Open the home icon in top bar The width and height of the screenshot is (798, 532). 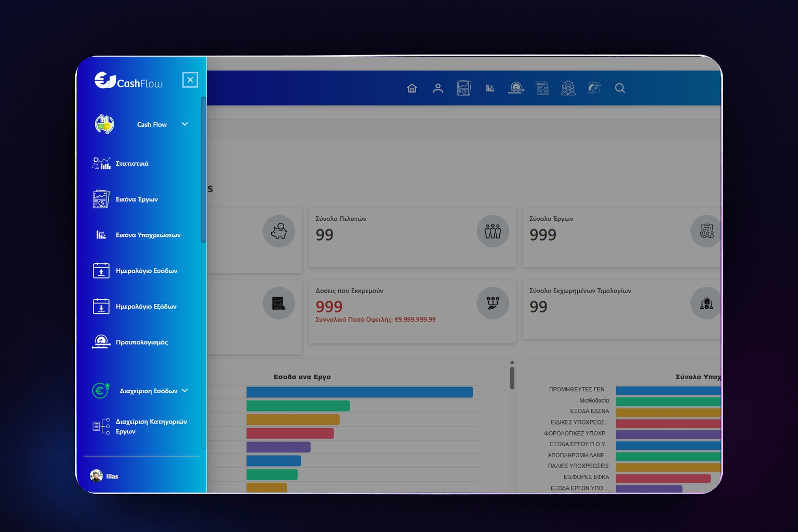click(x=412, y=88)
